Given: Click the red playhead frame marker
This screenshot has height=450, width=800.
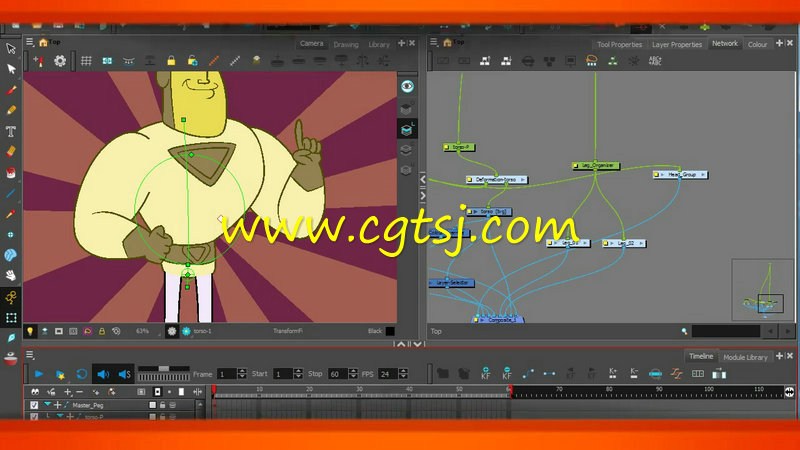Looking at the screenshot, I should click(214, 390).
